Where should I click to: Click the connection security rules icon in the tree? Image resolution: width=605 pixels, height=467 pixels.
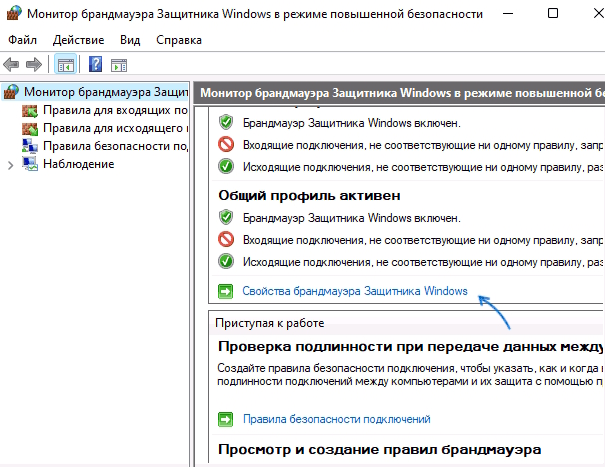coord(30,146)
